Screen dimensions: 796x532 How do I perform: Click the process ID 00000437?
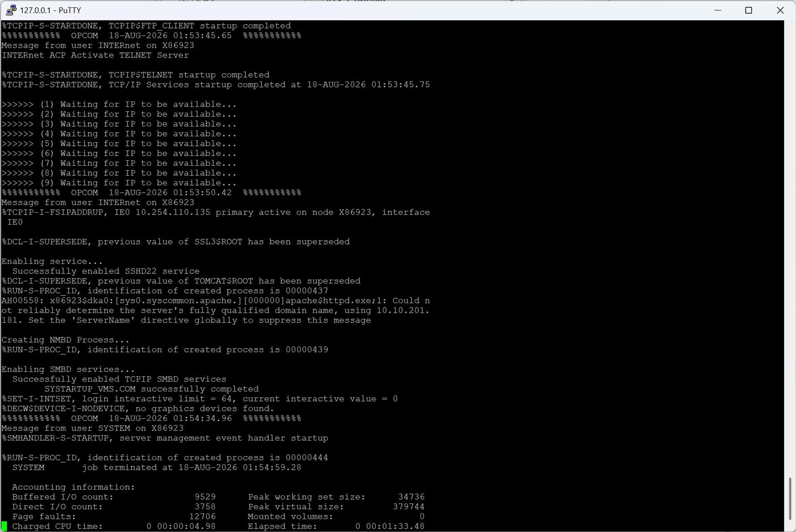click(307, 291)
